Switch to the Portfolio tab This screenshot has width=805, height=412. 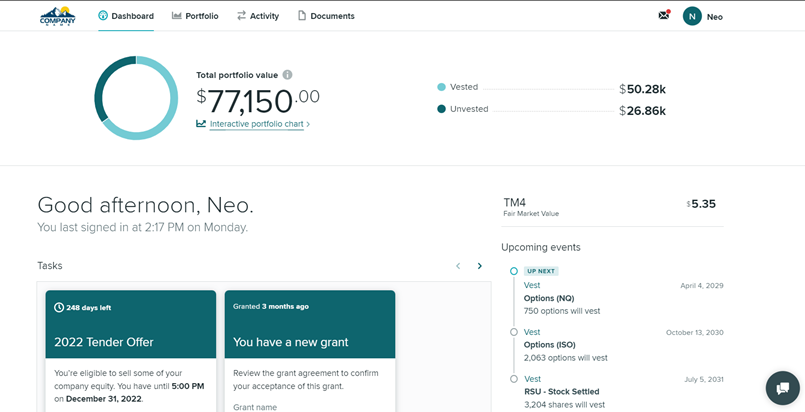coord(195,16)
